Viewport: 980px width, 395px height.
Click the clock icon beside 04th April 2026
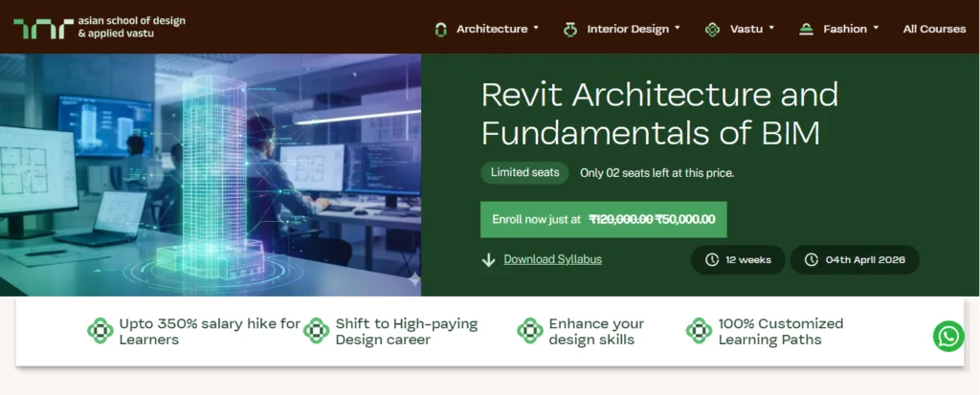click(812, 259)
